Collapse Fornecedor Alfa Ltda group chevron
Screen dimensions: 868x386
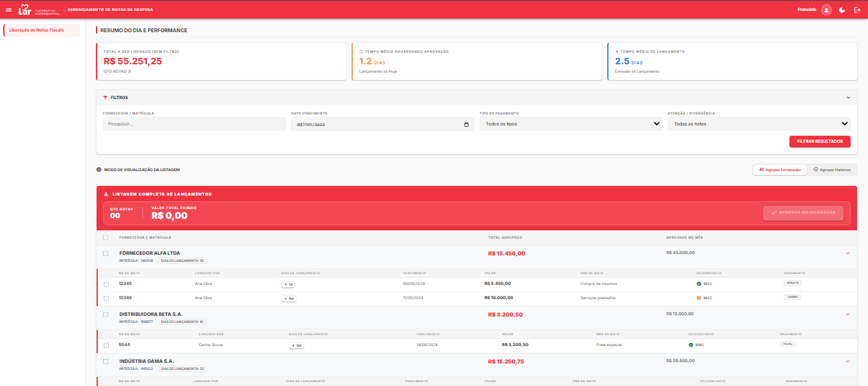click(847, 253)
